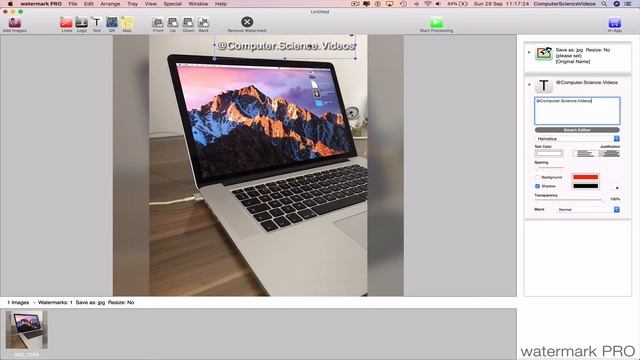This screenshot has height=360, width=640.
Task: Open the In-App store icon
Action: click(614, 22)
